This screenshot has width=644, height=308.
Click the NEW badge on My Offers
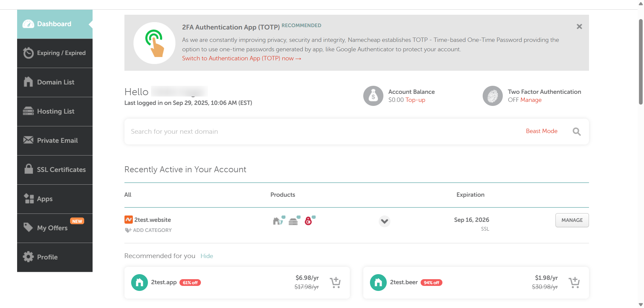click(77, 221)
